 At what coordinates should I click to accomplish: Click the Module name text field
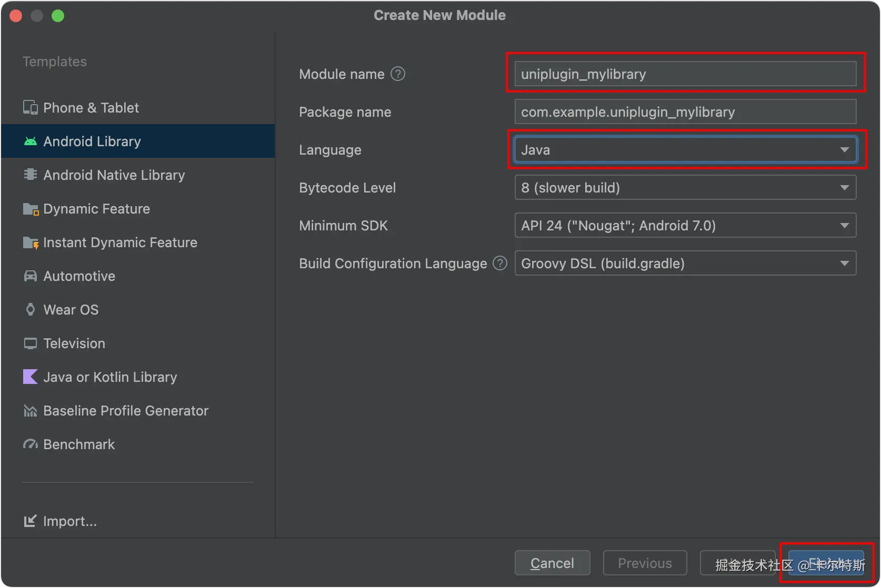(685, 74)
